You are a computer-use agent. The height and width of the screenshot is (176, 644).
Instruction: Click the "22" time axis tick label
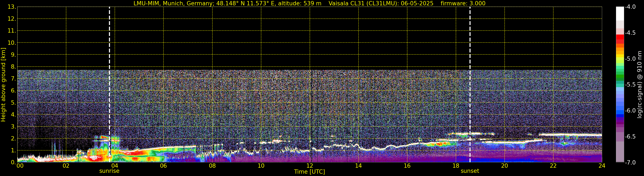pos(553,166)
